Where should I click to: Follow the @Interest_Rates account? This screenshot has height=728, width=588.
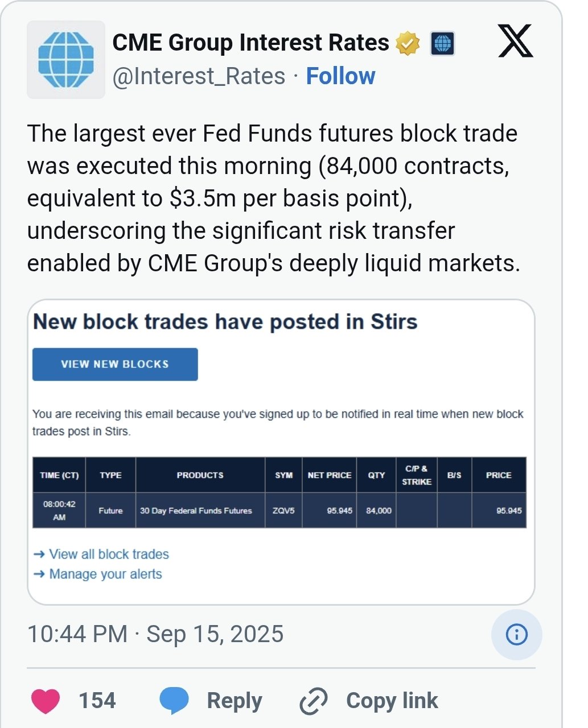pyautogui.click(x=340, y=76)
